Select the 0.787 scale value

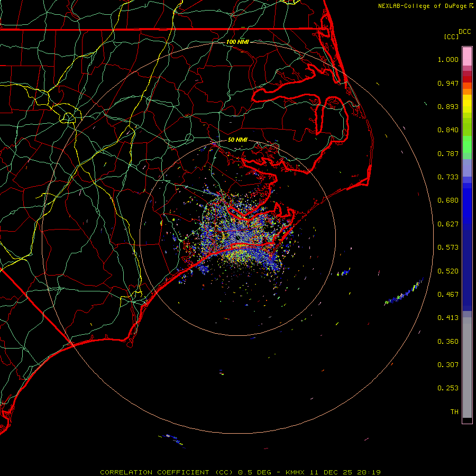448,153
